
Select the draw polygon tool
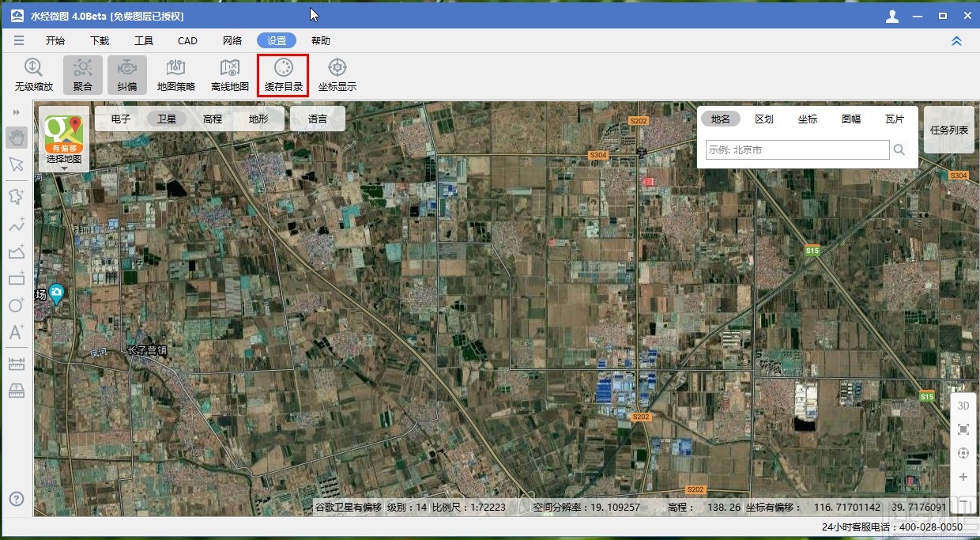(x=17, y=196)
